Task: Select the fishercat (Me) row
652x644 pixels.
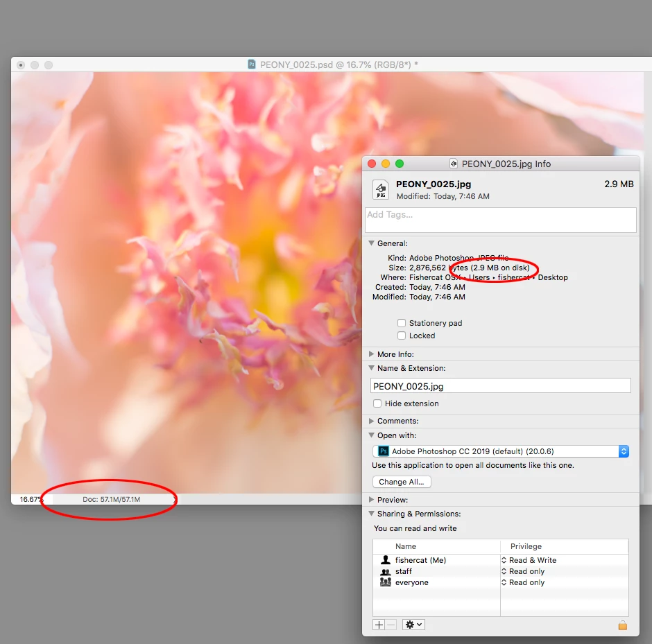Action: point(501,560)
